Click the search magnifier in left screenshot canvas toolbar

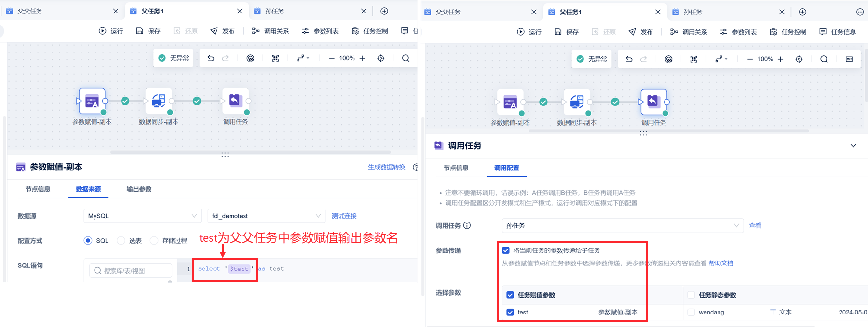[406, 58]
